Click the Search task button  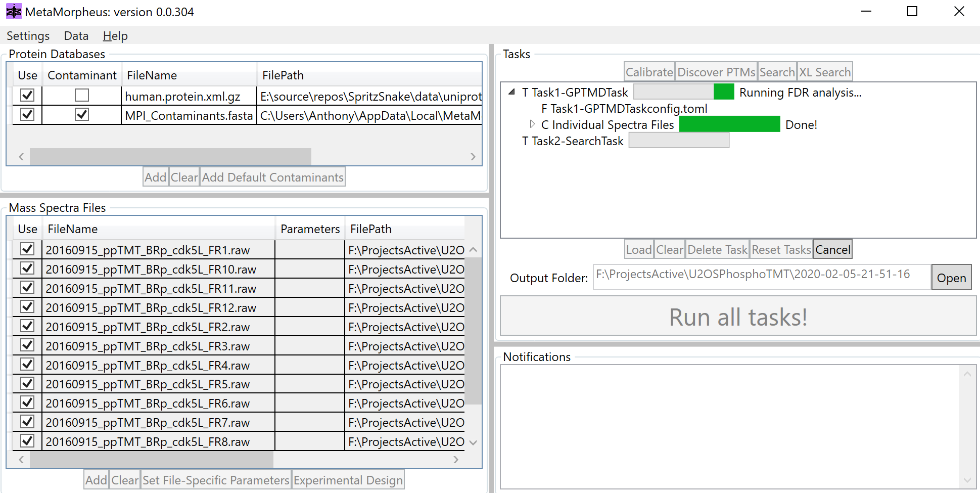tap(777, 71)
